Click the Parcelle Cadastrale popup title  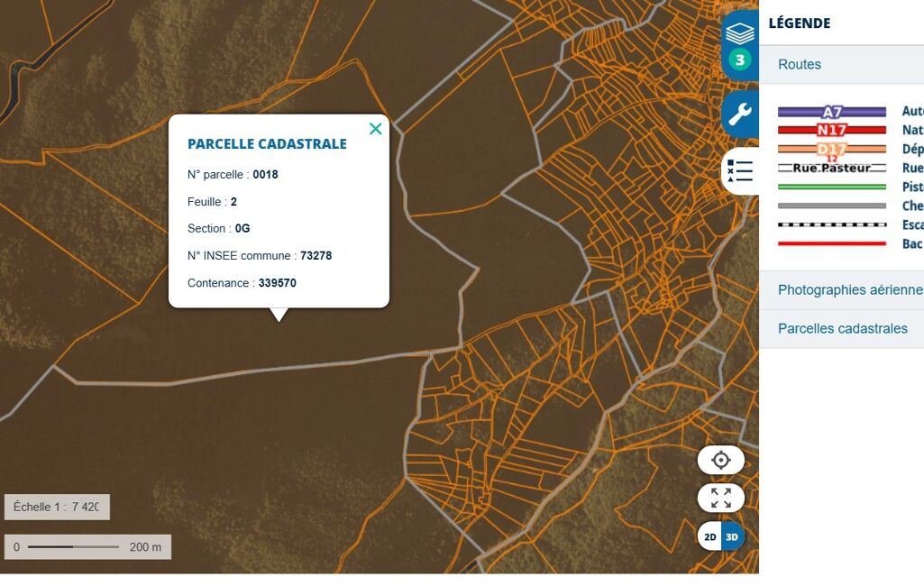[267, 144]
